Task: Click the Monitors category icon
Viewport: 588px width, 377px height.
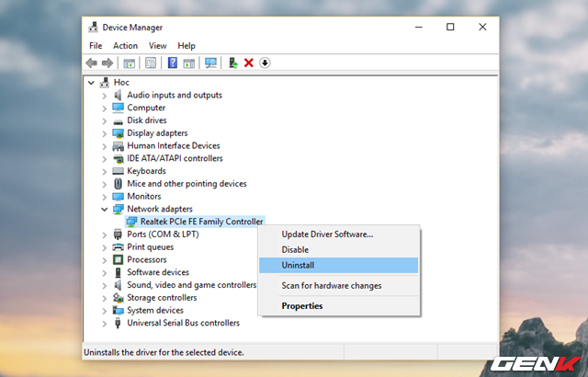Action: [x=119, y=197]
